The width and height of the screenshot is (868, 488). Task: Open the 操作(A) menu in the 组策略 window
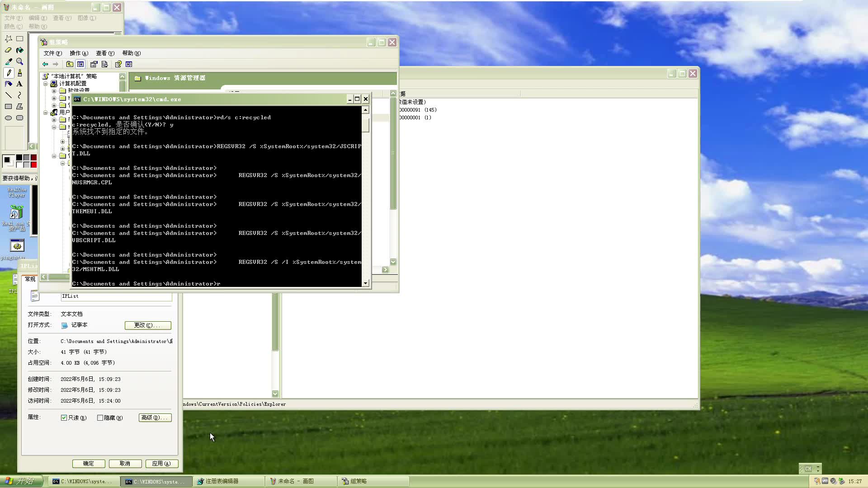(x=79, y=53)
